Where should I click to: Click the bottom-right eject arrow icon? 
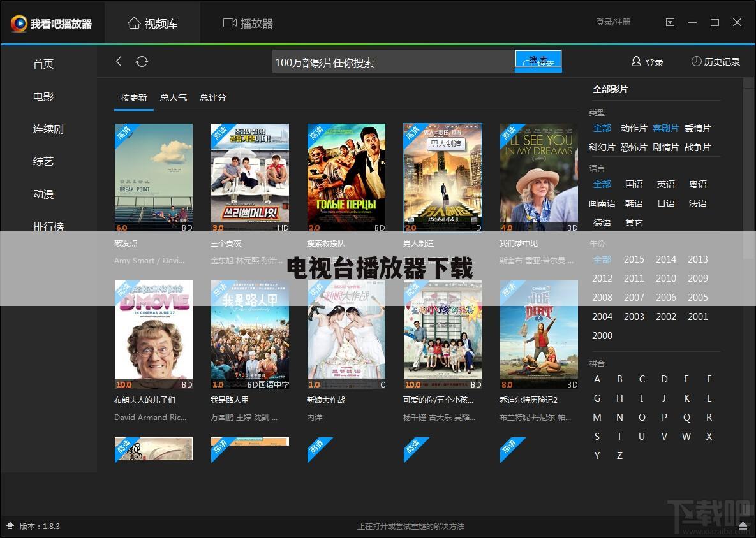click(x=743, y=525)
